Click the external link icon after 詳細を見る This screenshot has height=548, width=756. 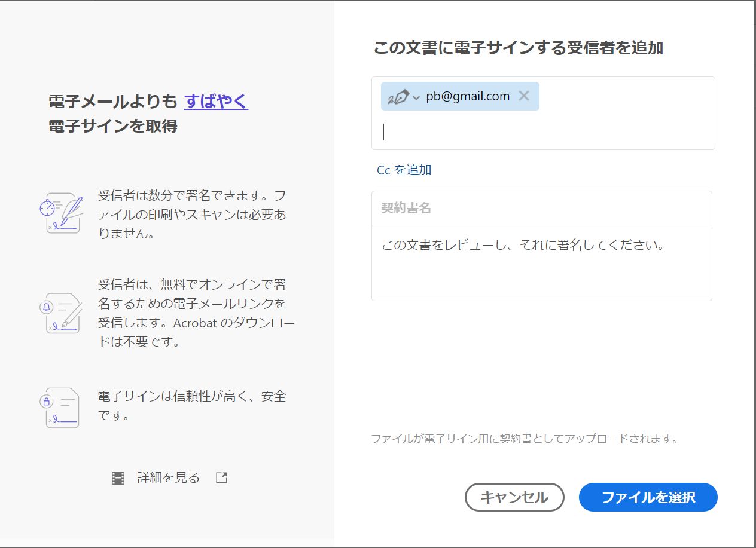(221, 477)
